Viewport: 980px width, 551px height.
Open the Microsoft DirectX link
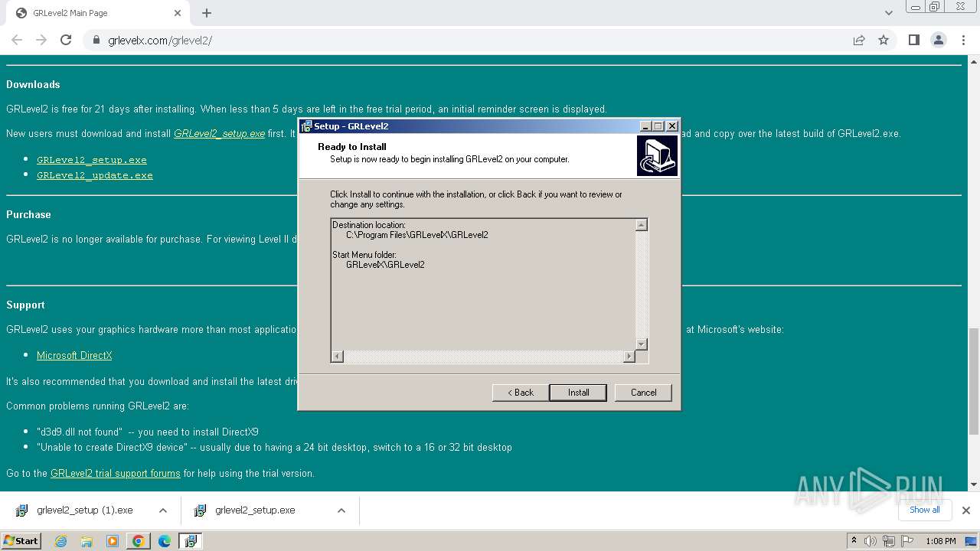[74, 355]
